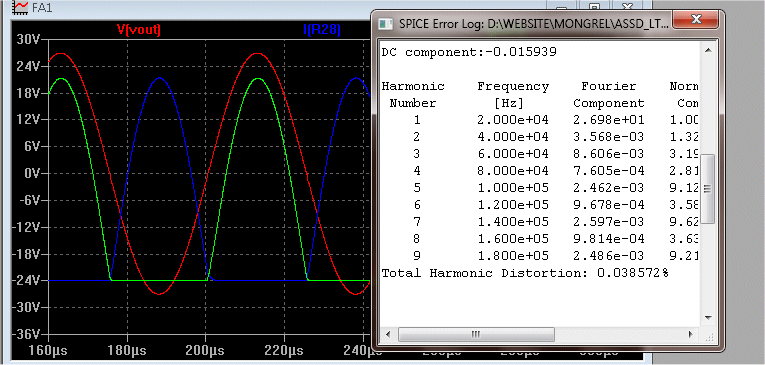Click the 3.568e-03 Fourier component value
This screenshot has width=765, height=365.
pos(608,137)
